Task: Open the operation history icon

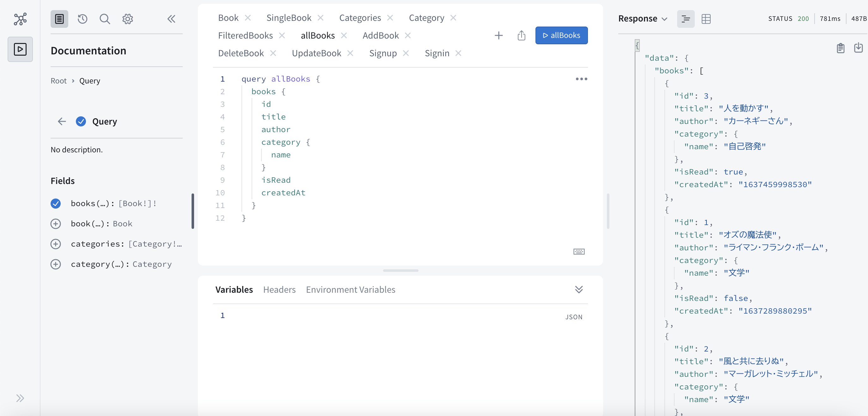Action: (x=83, y=19)
